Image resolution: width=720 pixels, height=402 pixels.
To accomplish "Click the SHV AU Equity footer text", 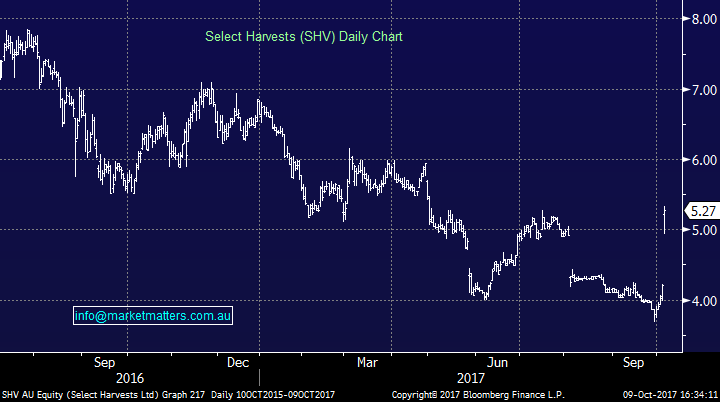I will point(33,395).
